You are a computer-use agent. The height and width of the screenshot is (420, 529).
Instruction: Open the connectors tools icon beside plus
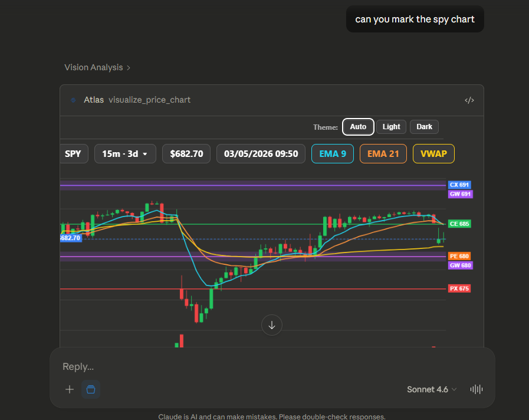click(91, 389)
